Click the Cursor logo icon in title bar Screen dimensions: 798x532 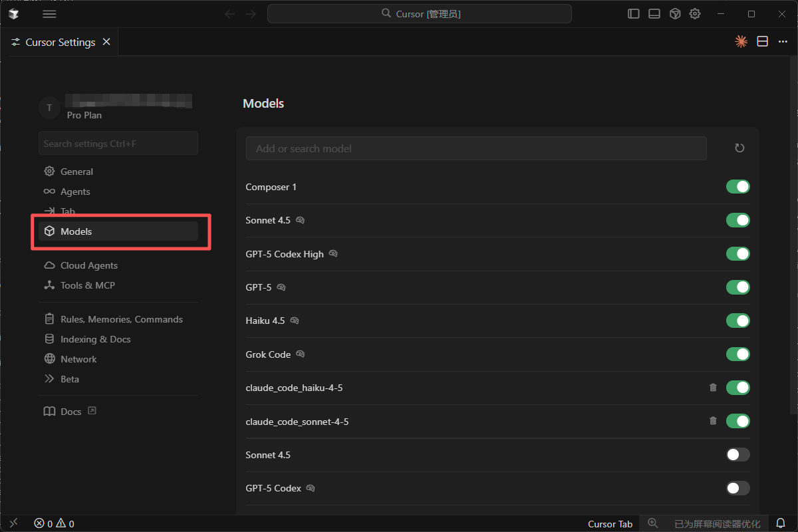(13, 14)
